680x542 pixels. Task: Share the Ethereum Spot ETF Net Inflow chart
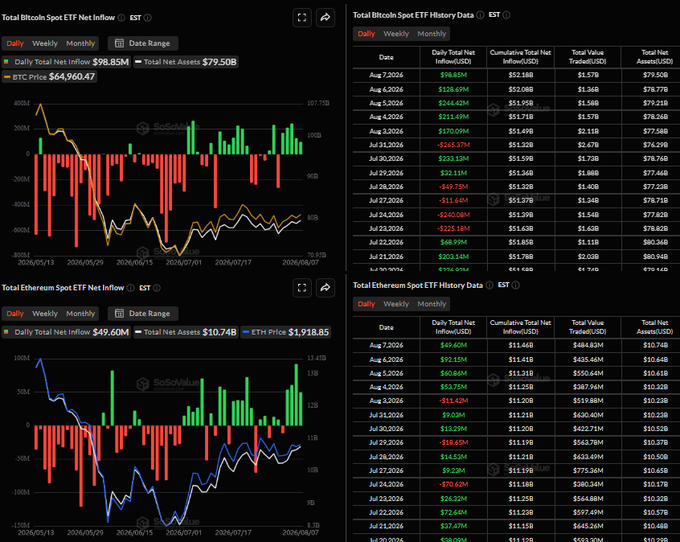325,288
